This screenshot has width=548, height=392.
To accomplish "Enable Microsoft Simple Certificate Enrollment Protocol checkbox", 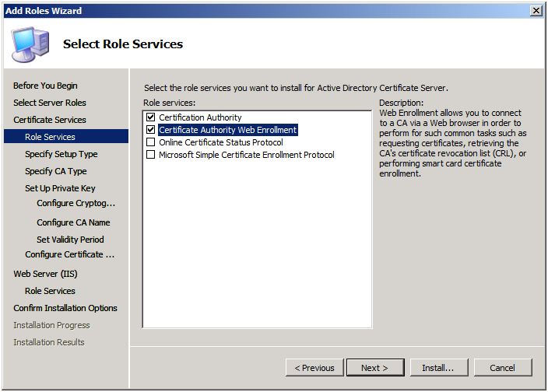I will (x=151, y=155).
